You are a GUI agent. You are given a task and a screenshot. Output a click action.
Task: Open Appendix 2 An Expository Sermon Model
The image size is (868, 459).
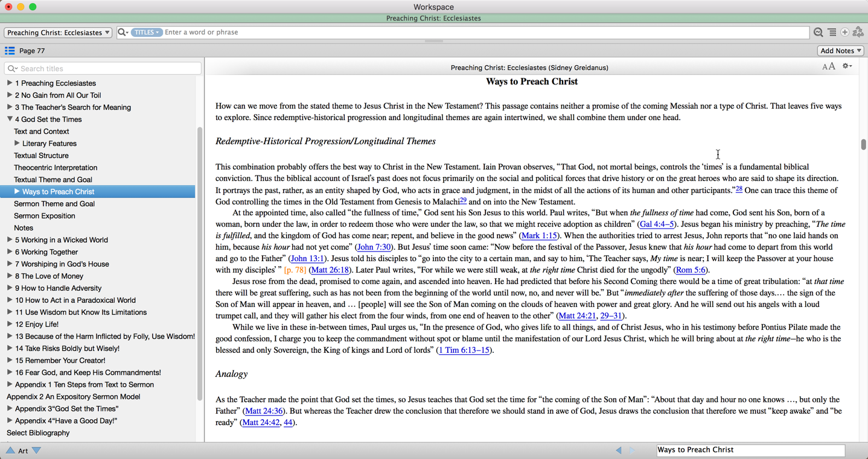pyautogui.click(x=74, y=397)
